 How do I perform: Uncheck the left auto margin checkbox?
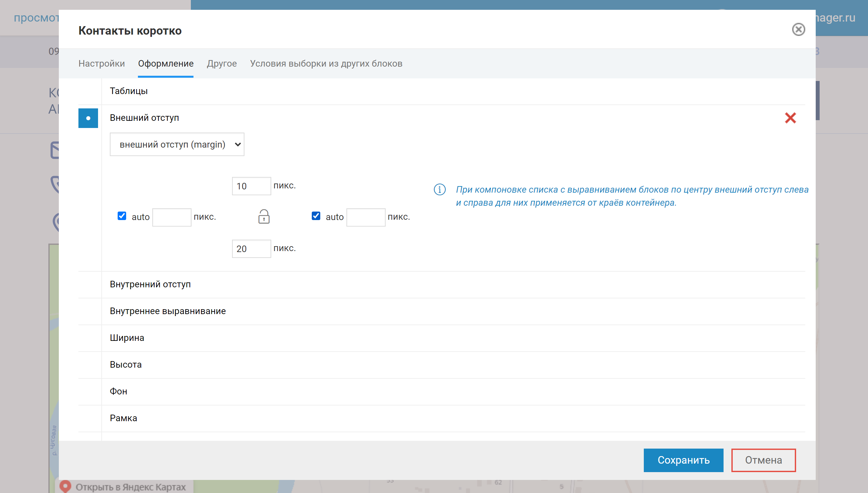pyautogui.click(x=122, y=216)
